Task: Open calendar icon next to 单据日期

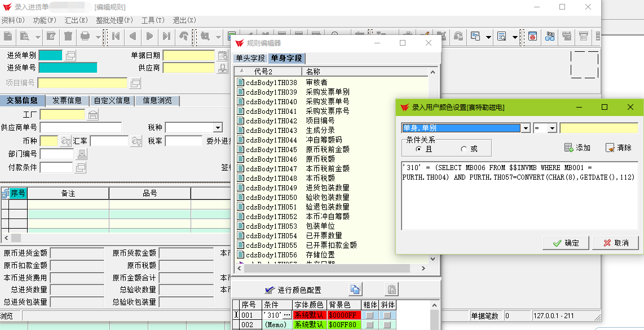Action: 222,55
